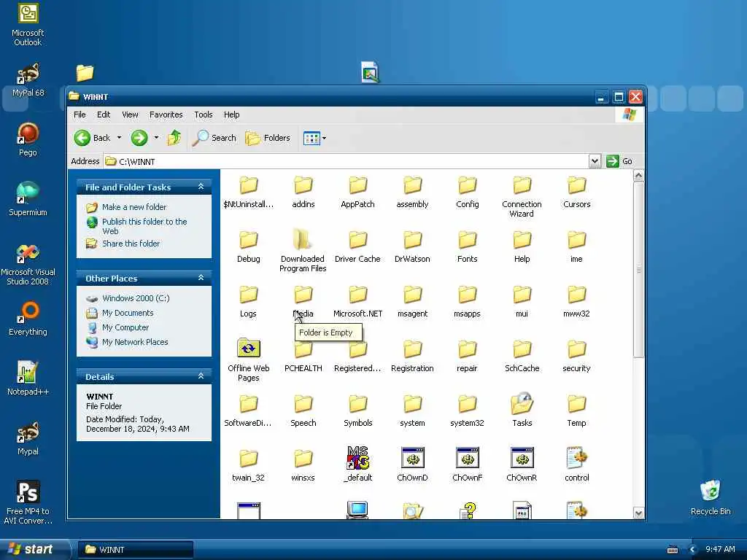747x560 pixels.
Task: Select the Microsoft Outlook desktop icon
Action: point(28,24)
